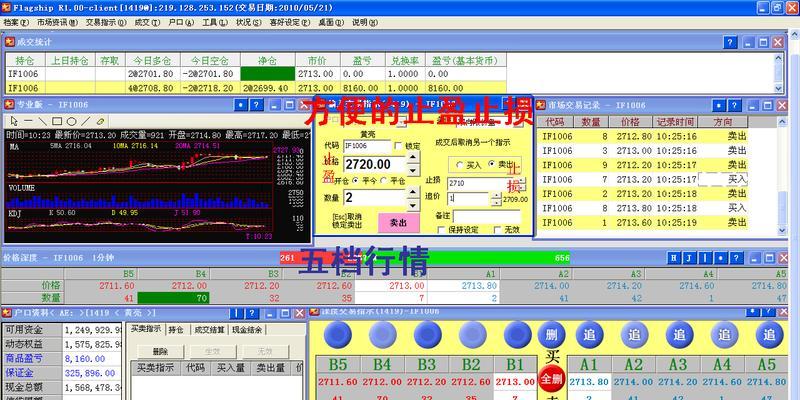800x400 pixels.
Task: Click the 2713.80 price cell under A1
Action: [463, 286]
